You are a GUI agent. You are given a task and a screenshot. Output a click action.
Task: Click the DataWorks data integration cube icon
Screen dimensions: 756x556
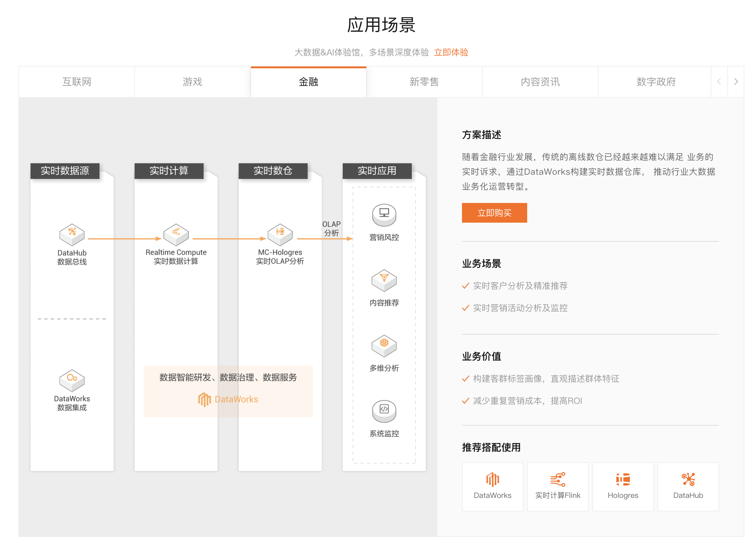pyautogui.click(x=72, y=380)
